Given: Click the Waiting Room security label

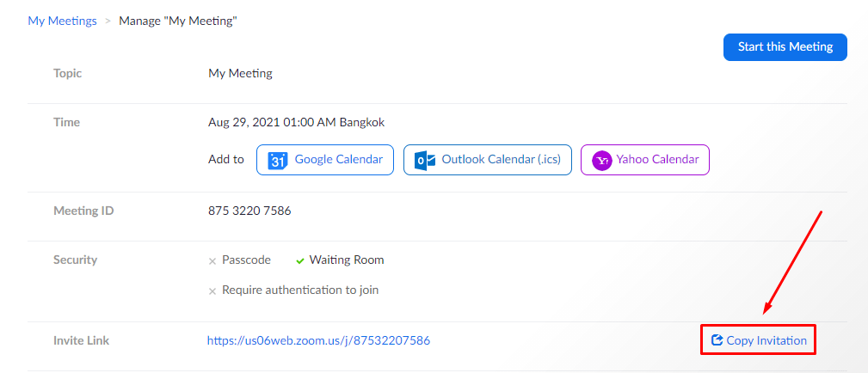Looking at the screenshot, I should click(347, 260).
